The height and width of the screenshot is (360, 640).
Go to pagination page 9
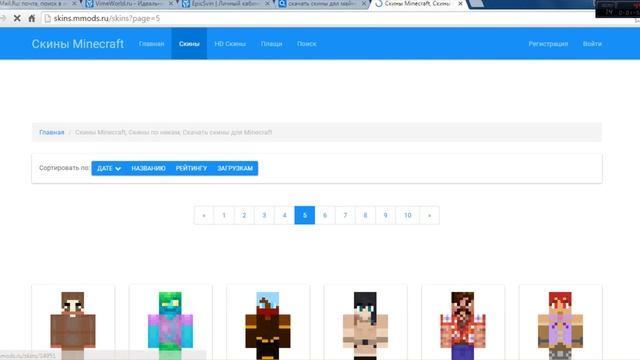point(385,216)
